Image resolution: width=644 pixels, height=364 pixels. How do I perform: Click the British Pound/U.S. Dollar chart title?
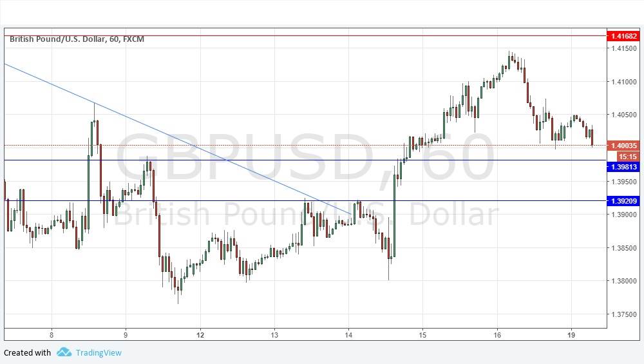[77, 39]
